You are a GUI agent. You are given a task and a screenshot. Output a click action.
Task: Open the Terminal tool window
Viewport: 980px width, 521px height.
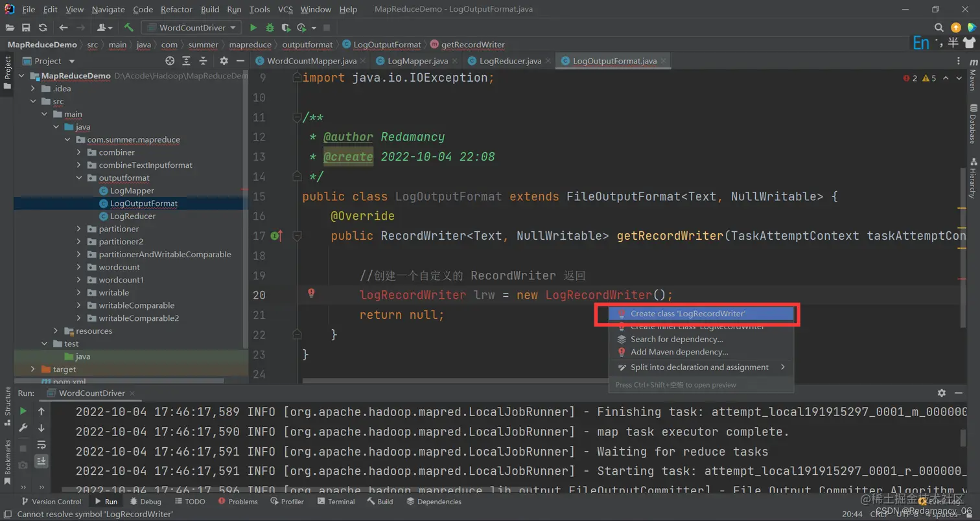(x=336, y=502)
